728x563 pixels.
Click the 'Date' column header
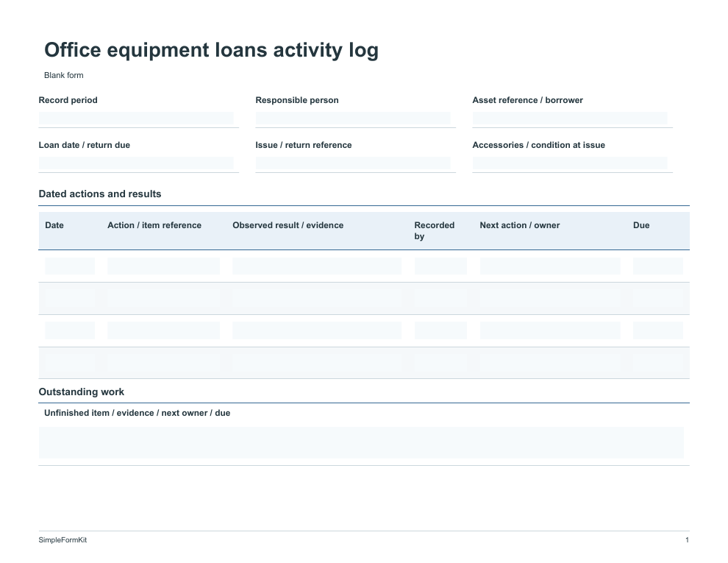[54, 225]
